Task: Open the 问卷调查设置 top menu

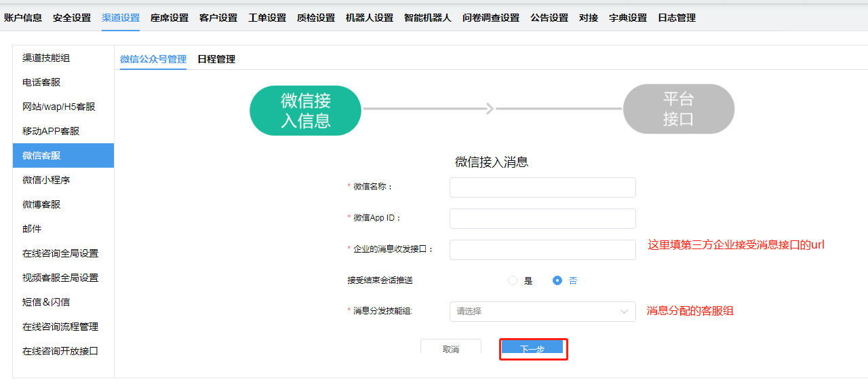Action: coord(491,18)
